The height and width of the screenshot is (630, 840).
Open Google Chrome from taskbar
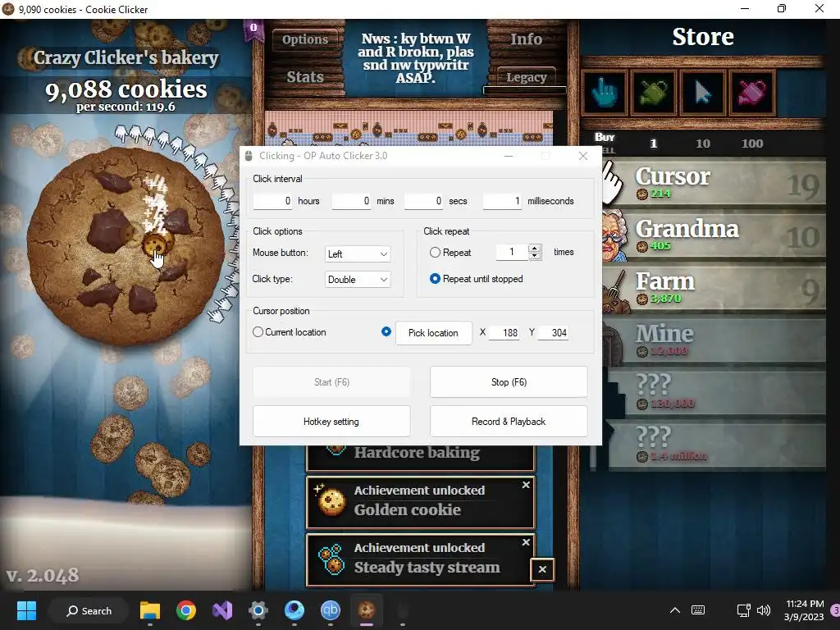(186, 610)
